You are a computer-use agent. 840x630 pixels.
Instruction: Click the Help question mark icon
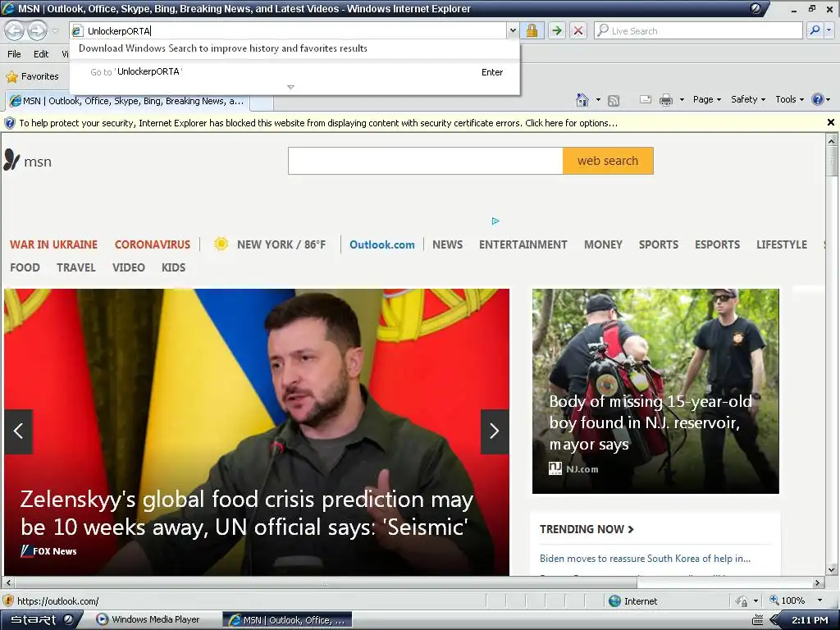click(x=818, y=99)
